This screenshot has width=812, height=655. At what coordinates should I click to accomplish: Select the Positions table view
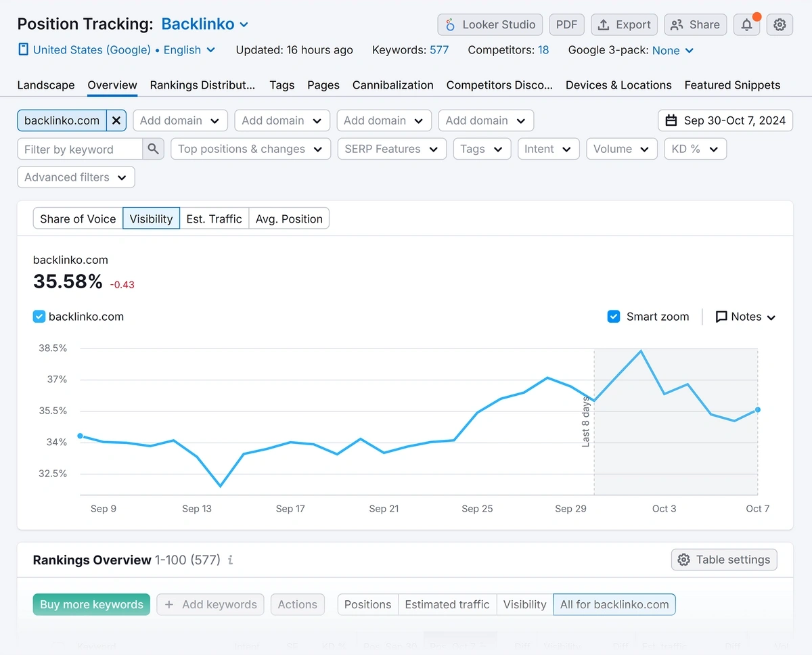pyautogui.click(x=367, y=604)
